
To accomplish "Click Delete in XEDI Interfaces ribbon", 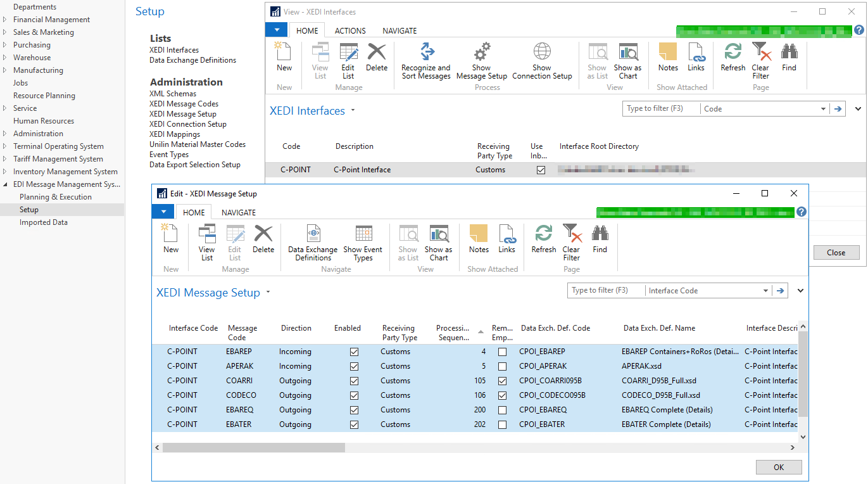I will pyautogui.click(x=377, y=57).
